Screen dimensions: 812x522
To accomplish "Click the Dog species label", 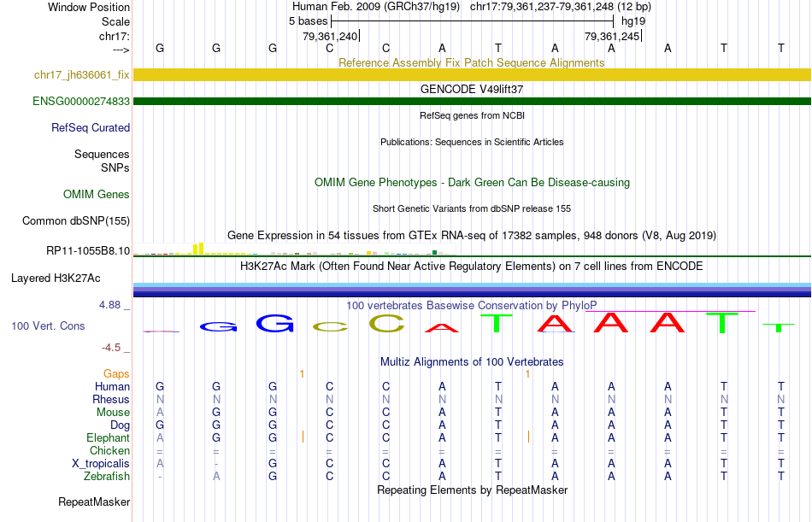I will pos(120,425).
